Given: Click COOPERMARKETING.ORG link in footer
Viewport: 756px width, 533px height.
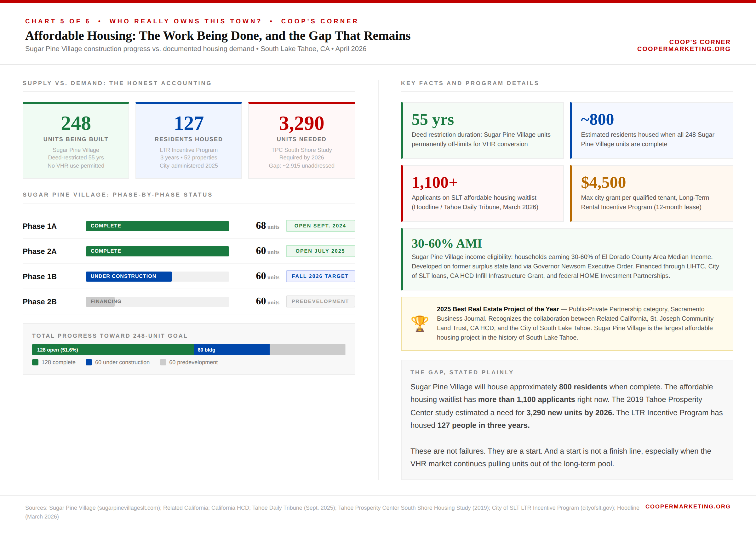Looking at the screenshot, I should click(688, 506).
